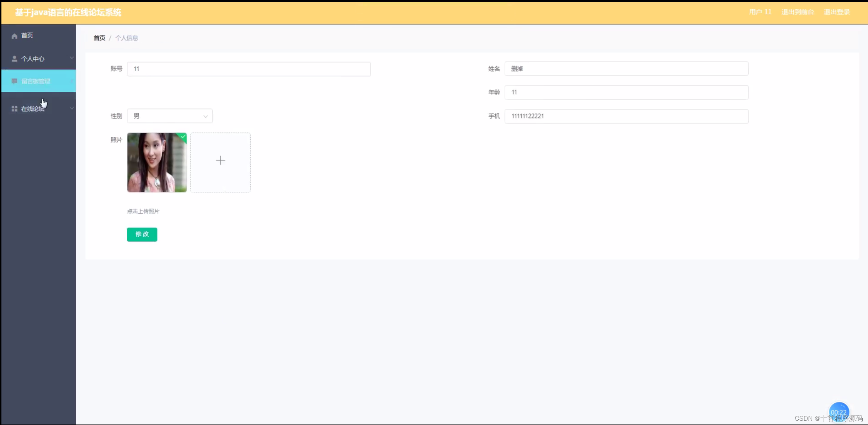Click the 留言板管理 chat bubble icon

pyautogui.click(x=14, y=81)
